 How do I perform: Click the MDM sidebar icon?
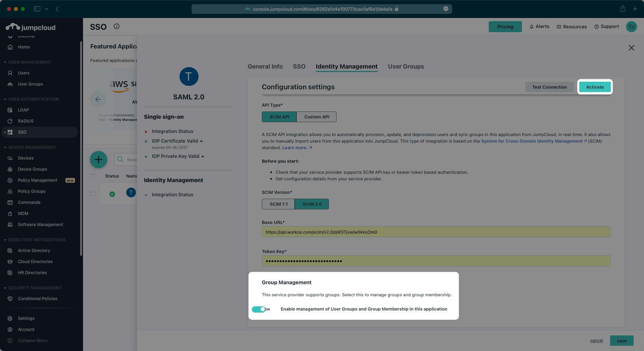coord(11,213)
